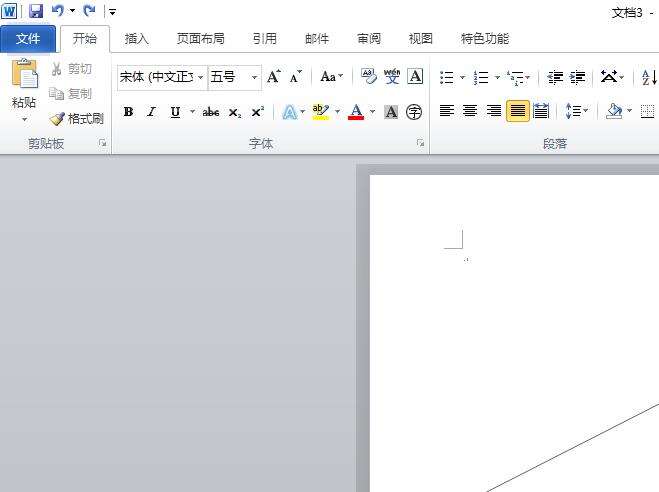This screenshot has width=659, height=492.
Task: Click the Clear Formatting eraser icon
Action: point(368,77)
